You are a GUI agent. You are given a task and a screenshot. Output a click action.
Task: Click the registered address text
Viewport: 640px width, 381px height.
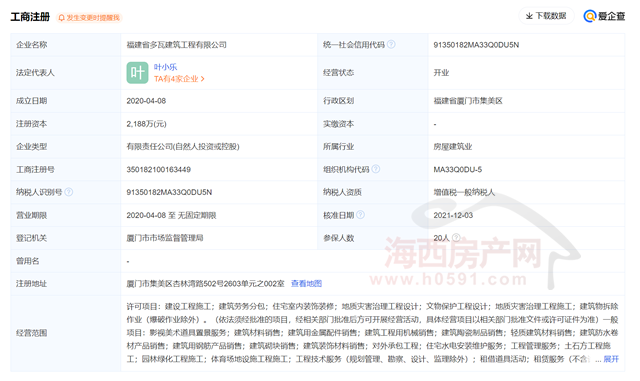[205, 283]
